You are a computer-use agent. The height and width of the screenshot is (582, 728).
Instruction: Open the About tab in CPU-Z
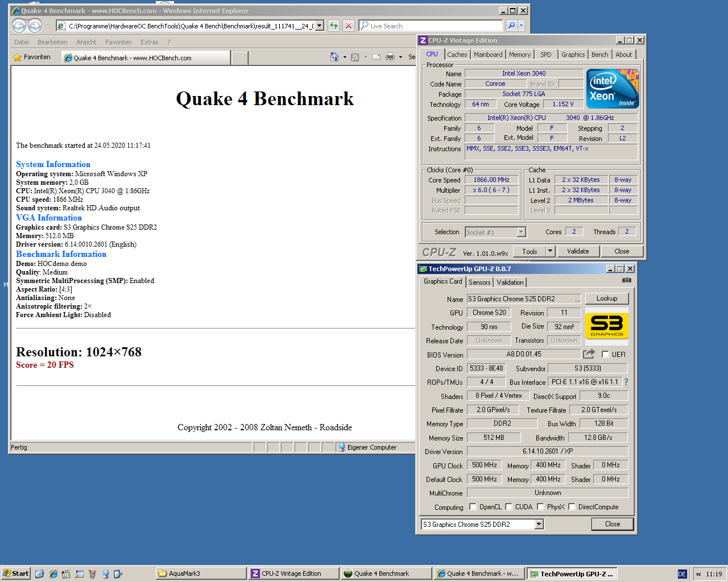[x=623, y=55]
